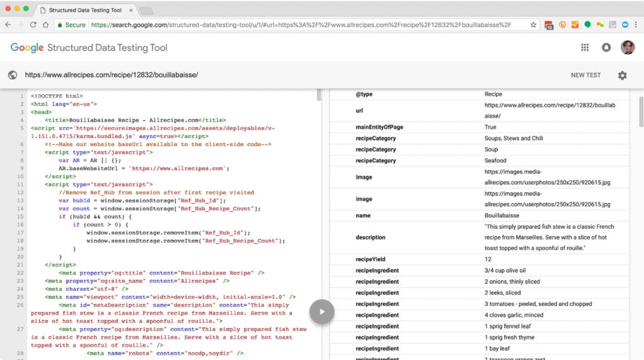Select the mainEntityOfPage True row
This screenshot has height=360, width=644.
click(x=479, y=128)
